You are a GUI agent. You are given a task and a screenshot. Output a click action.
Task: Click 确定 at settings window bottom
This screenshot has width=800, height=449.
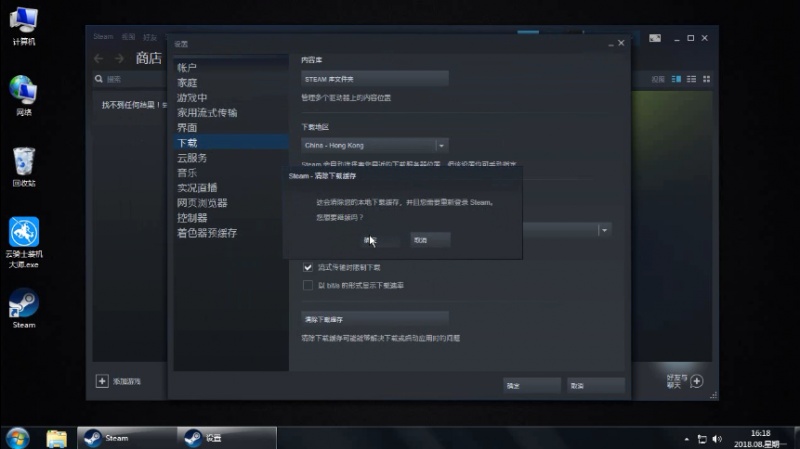[532, 386]
